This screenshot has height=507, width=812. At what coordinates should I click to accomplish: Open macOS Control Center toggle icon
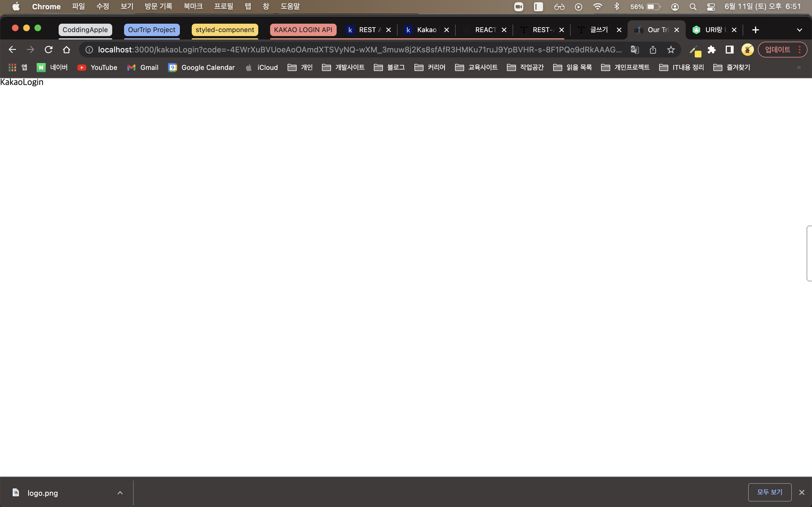click(x=711, y=7)
